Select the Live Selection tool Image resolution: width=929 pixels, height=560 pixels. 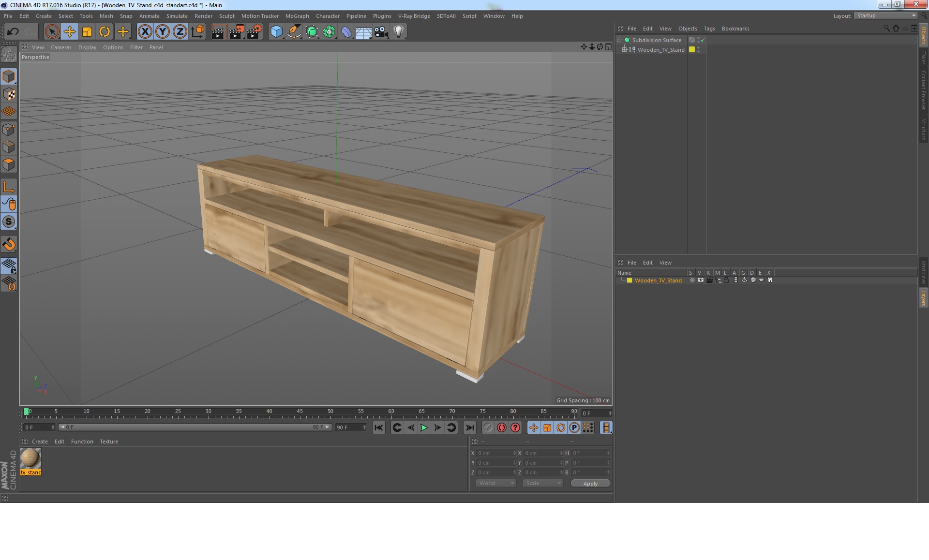pyautogui.click(x=52, y=32)
